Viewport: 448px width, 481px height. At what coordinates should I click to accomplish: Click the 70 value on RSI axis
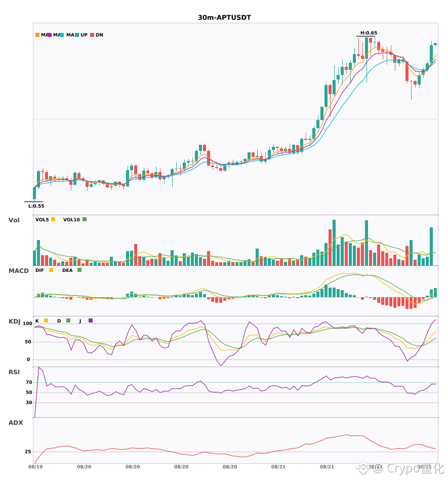[x=29, y=382]
